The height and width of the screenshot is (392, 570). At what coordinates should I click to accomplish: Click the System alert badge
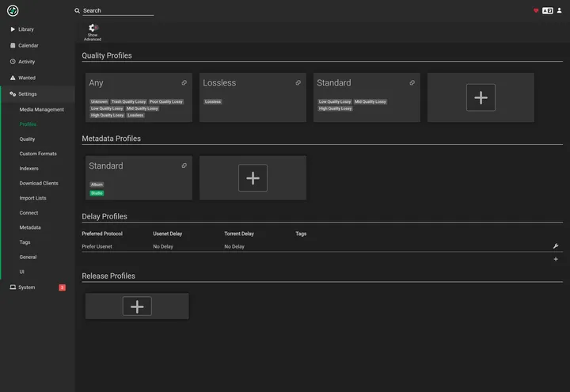63,287
